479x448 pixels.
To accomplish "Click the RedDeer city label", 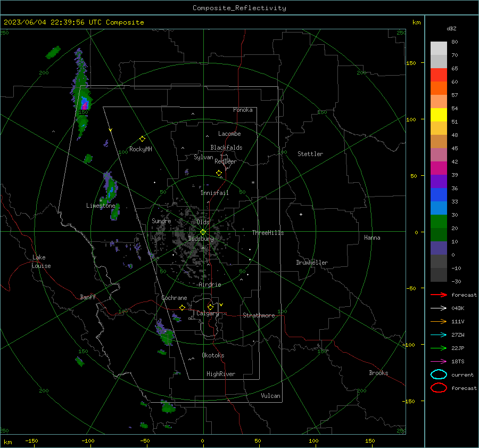I will pyautogui.click(x=226, y=161).
